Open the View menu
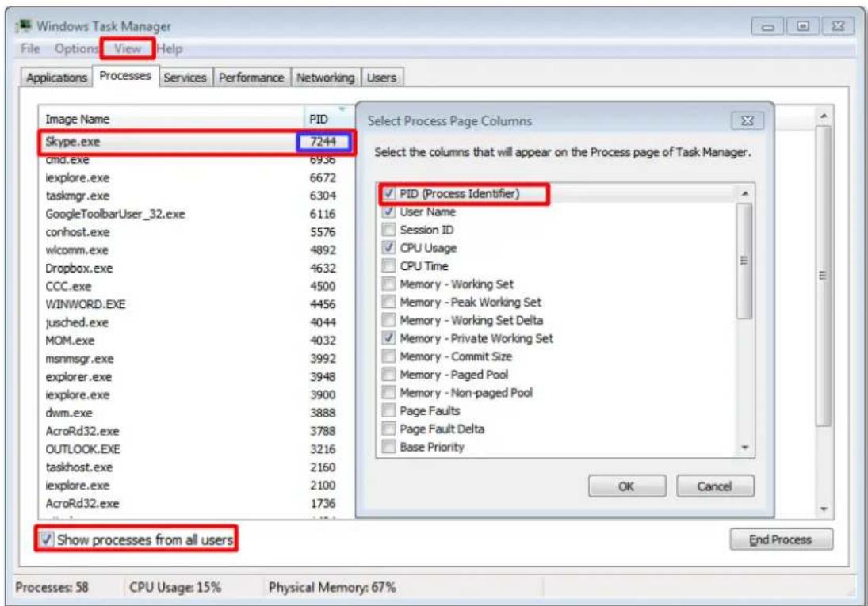The width and height of the screenshot is (868, 606). tap(128, 48)
